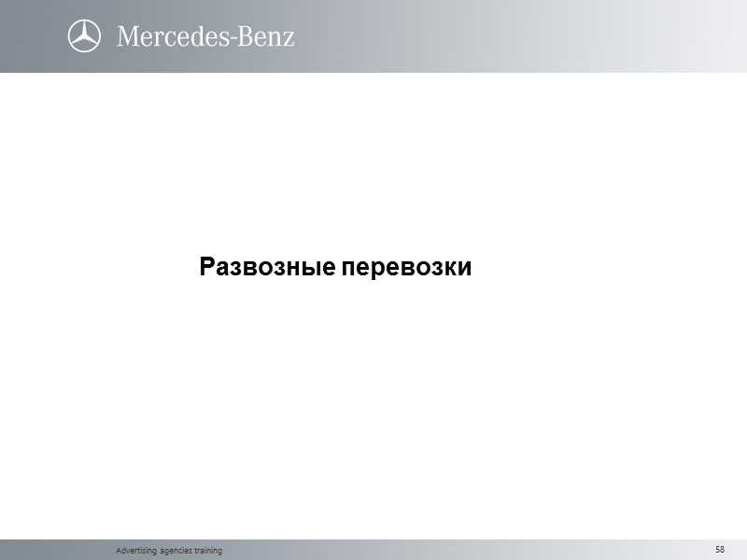Select the Mercedes-Benz wordmark in the header
The height and width of the screenshot is (560, 747).
pyautogui.click(x=207, y=37)
